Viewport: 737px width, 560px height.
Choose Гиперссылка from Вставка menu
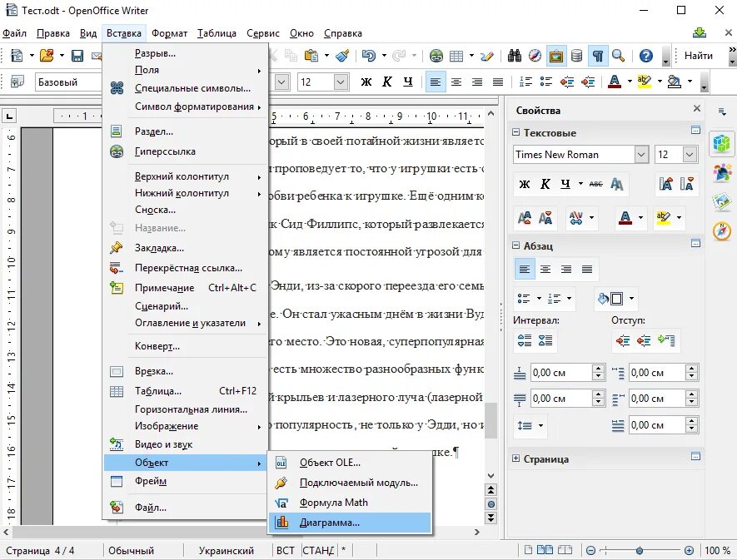pos(186,151)
